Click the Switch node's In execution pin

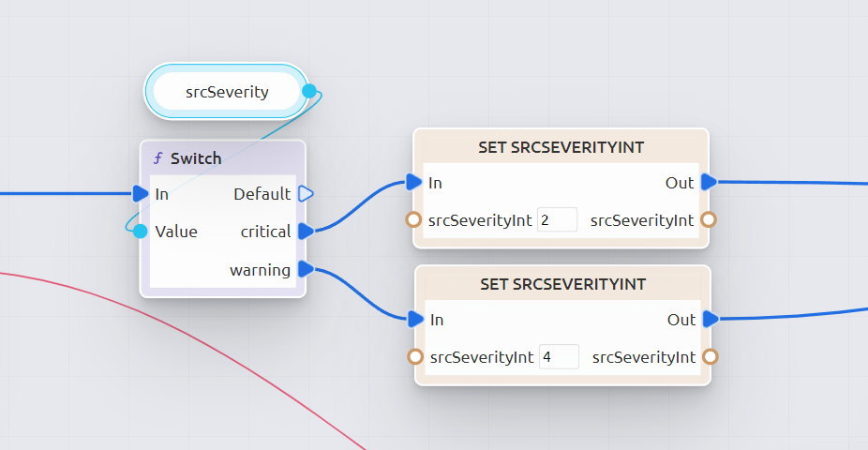[x=141, y=194]
